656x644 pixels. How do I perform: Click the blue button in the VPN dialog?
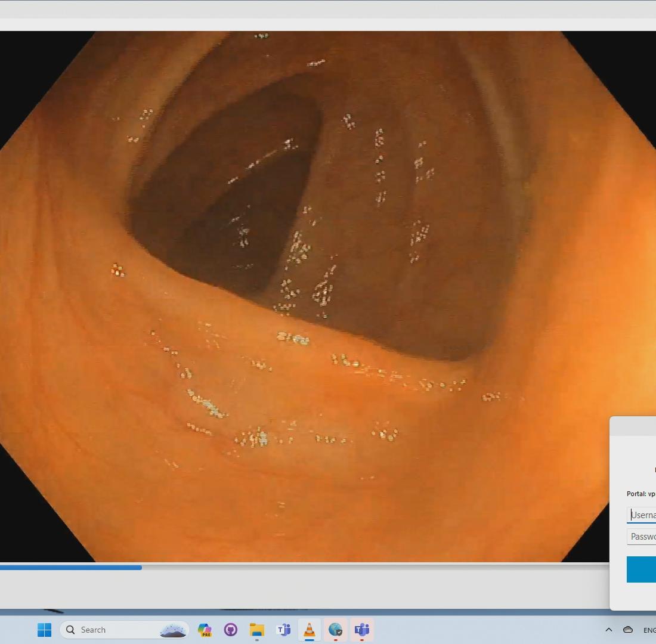641,569
